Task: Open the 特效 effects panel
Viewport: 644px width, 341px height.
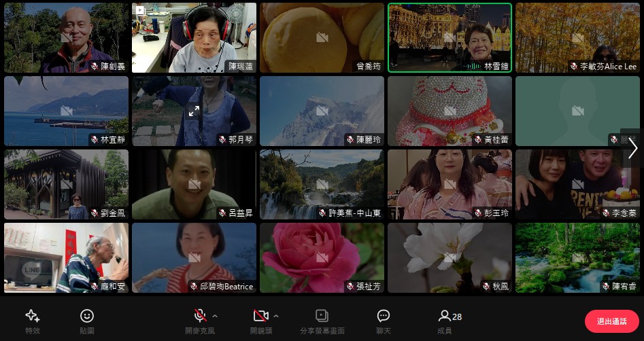Action: [32, 320]
